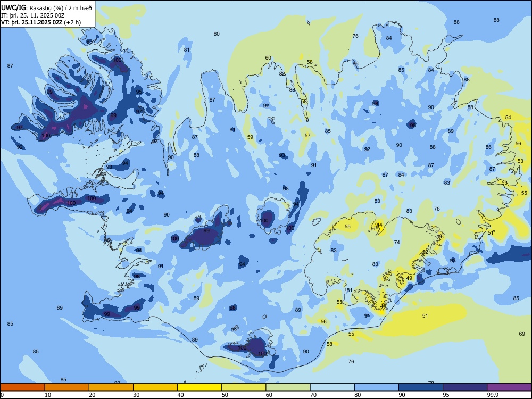Pick the pale yellow 50–60 legend swatch
Image resolution: width=532 pixels, height=399 pixels.
[x=244, y=387]
